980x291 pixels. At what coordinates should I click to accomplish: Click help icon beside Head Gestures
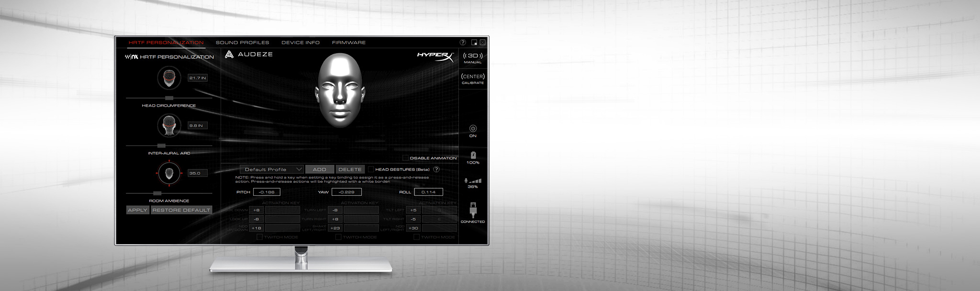436,169
